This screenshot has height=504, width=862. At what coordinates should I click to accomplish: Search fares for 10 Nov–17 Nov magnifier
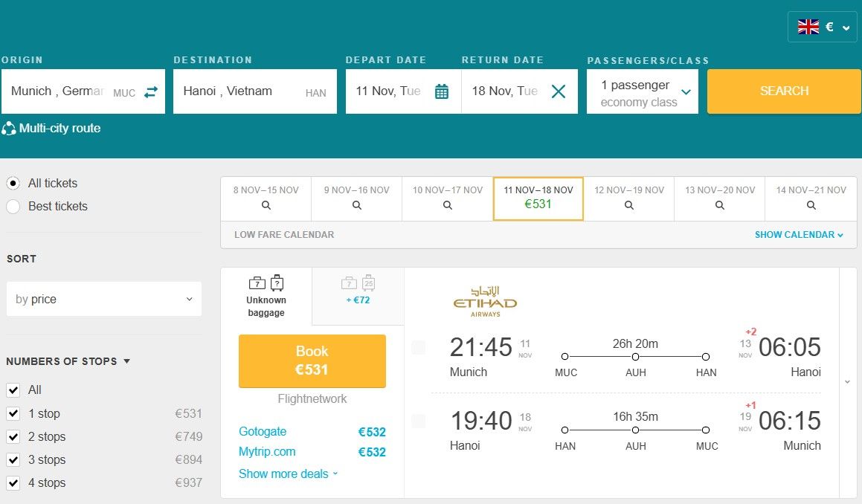[448, 205]
